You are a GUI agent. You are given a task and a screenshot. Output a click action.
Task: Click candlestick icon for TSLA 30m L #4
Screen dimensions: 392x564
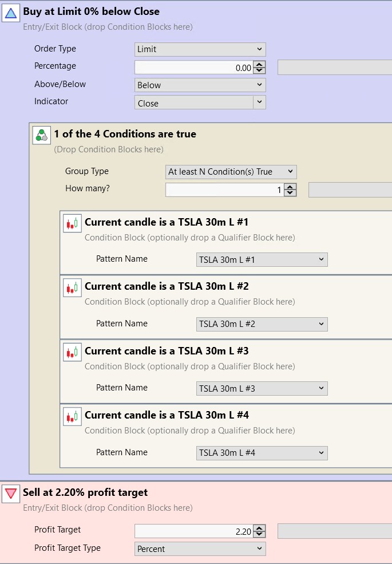(72, 416)
